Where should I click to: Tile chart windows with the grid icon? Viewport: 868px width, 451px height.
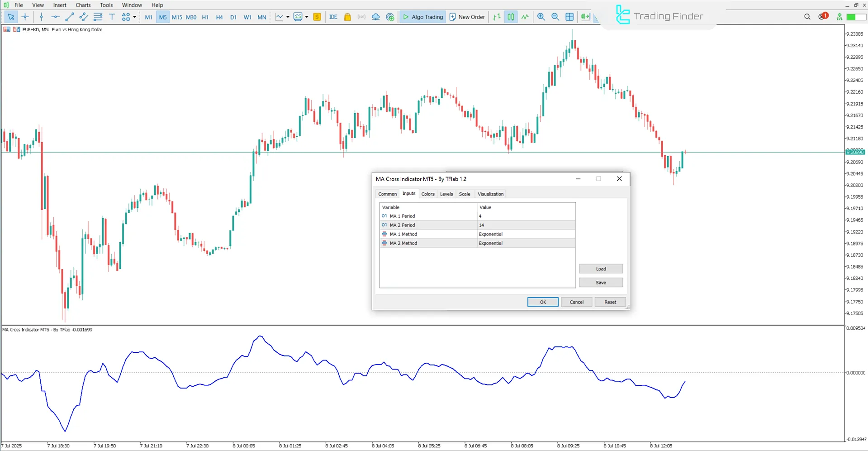coord(569,17)
